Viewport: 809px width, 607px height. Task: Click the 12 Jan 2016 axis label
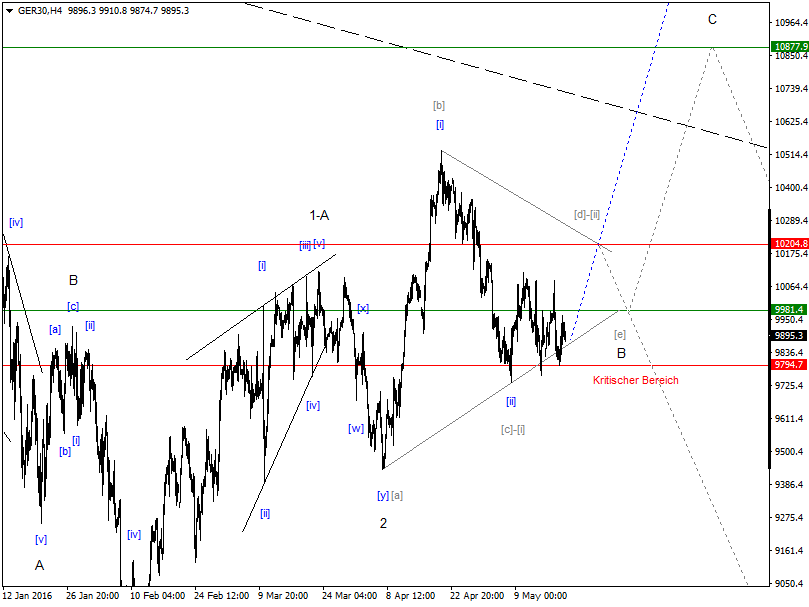pyautogui.click(x=28, y=596)
